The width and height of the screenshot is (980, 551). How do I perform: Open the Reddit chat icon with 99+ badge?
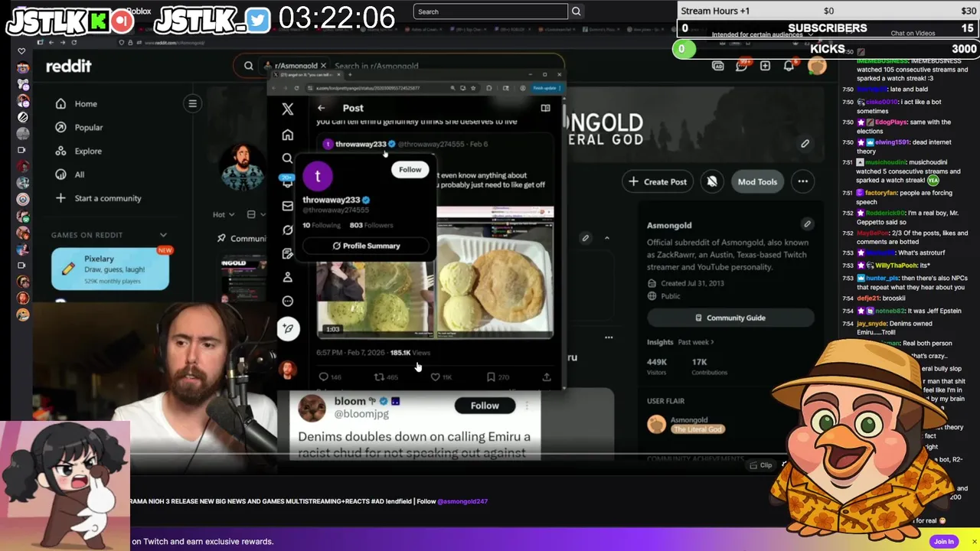tap(741, 66)
